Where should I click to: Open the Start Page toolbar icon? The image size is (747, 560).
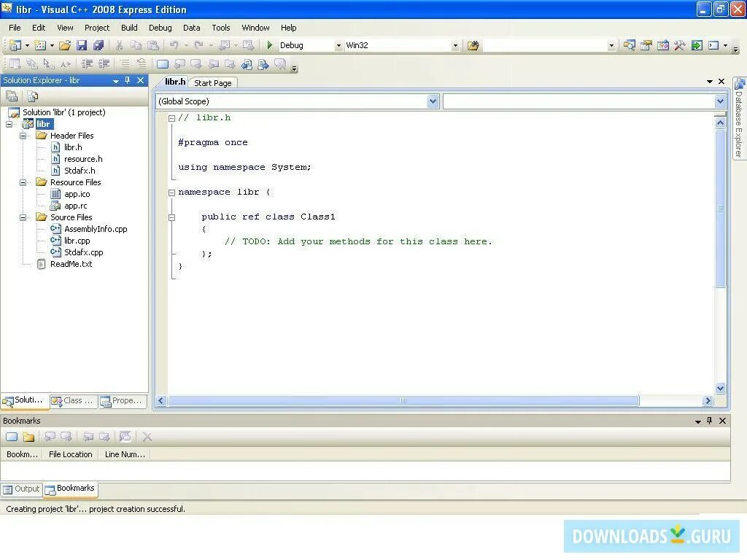[697, 45]
